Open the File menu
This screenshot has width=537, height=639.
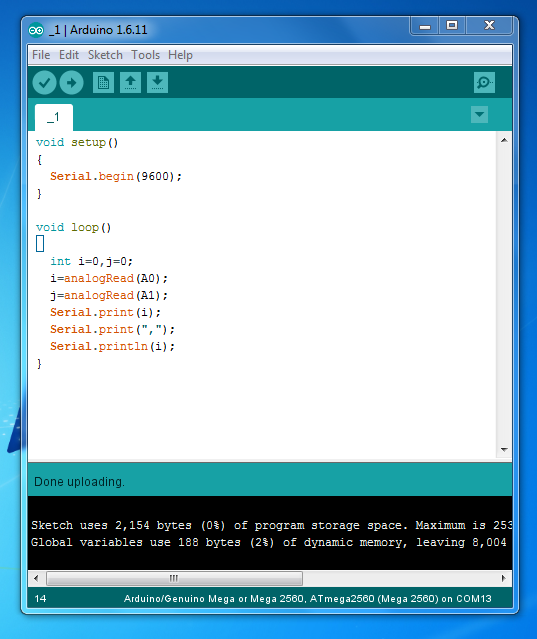pyautogui.click(x=41, y=55)
